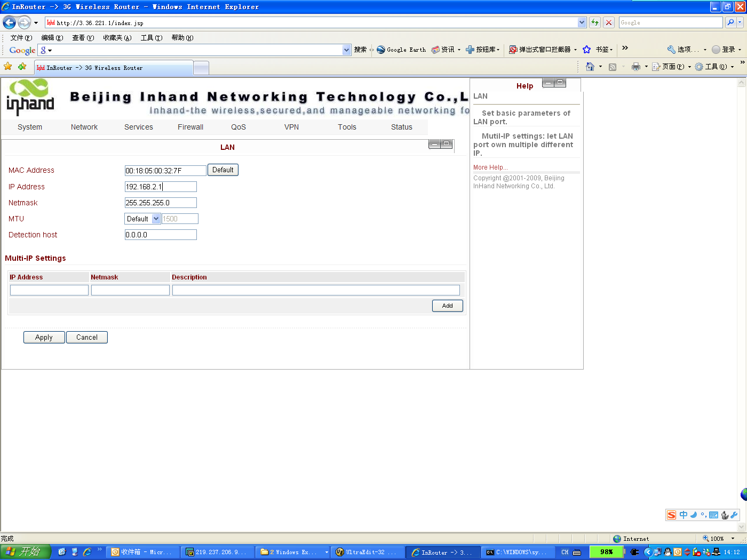
Task: Toggle Chinese/English input with the 中 icon
Action: point(683,515)
